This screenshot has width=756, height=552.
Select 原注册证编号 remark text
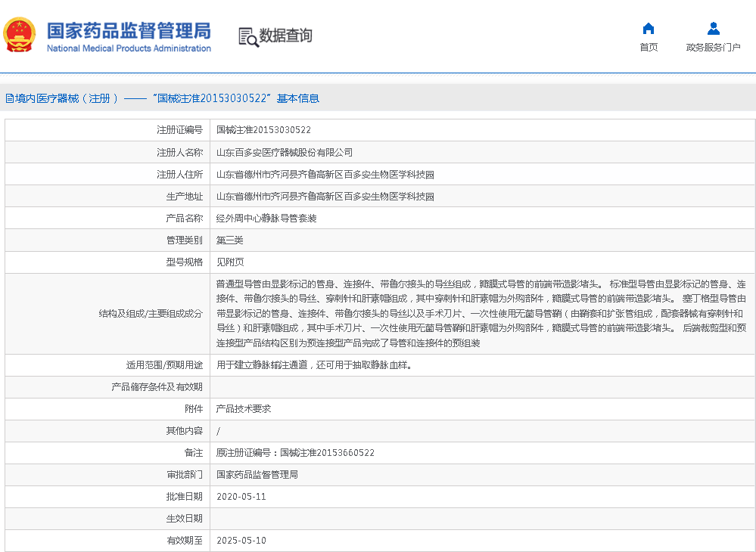pos(295,453)
